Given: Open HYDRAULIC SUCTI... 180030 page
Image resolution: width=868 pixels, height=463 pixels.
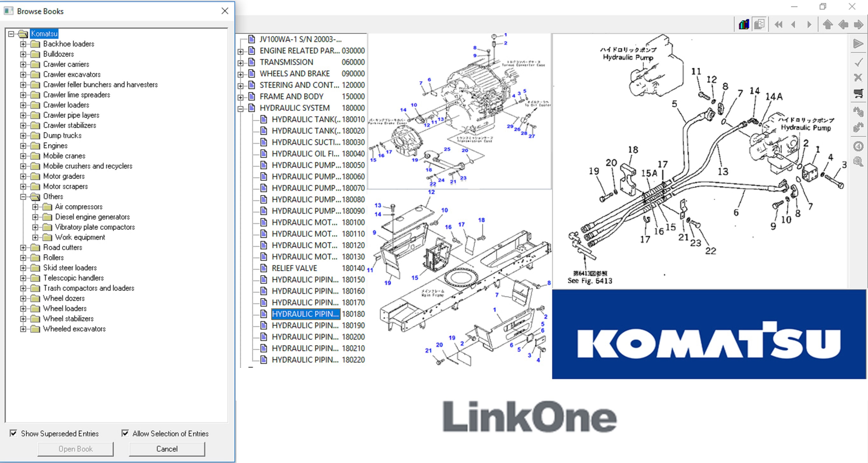Looking at the screenshot, I should pyautogui.click(x=318, y=142).
